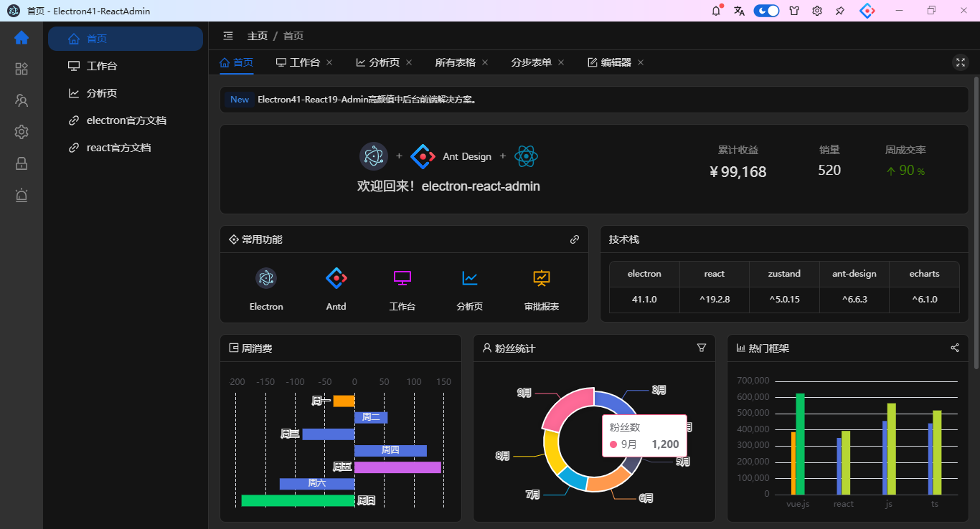
Task: Open the gear icon in left rail
Action: pos(22,132)
